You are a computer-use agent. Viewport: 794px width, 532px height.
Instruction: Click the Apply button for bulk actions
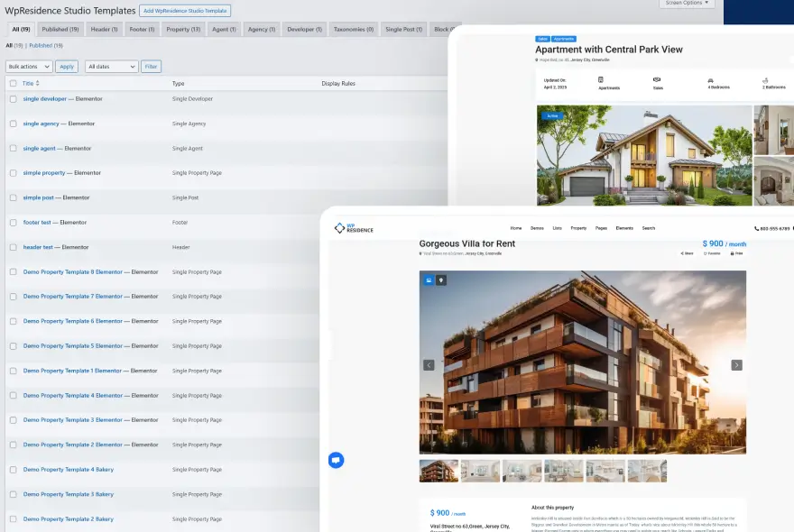67,67
